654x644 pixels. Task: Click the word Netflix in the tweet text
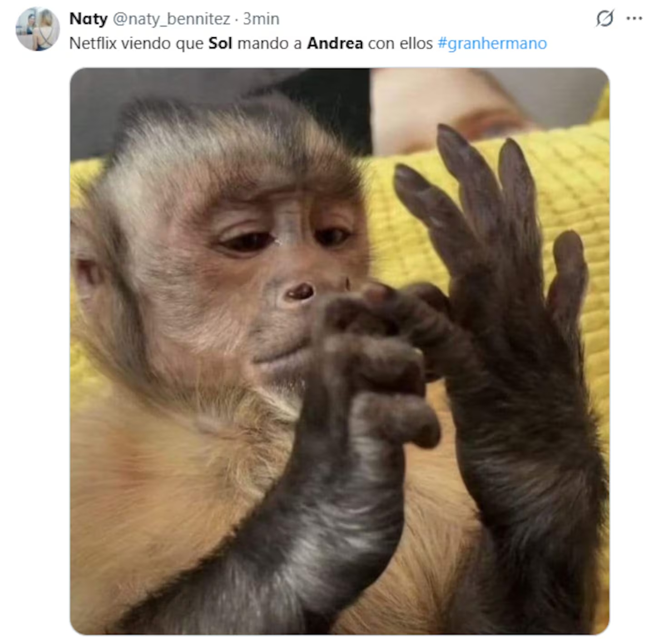point(93,44)
